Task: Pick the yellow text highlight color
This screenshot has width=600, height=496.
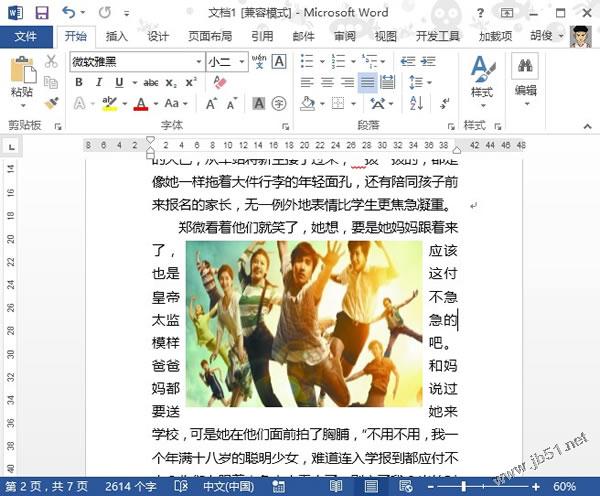Action: pyautogui.click(x=109, y=103)
